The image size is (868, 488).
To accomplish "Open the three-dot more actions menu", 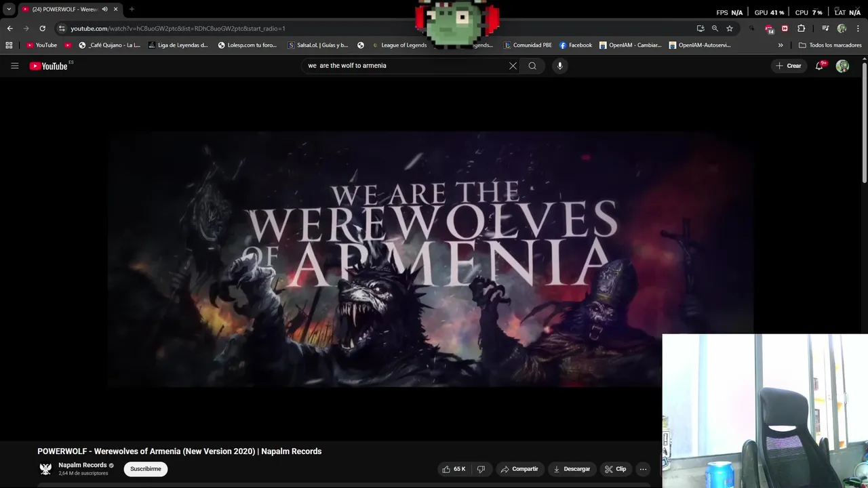I will [643, 469].
